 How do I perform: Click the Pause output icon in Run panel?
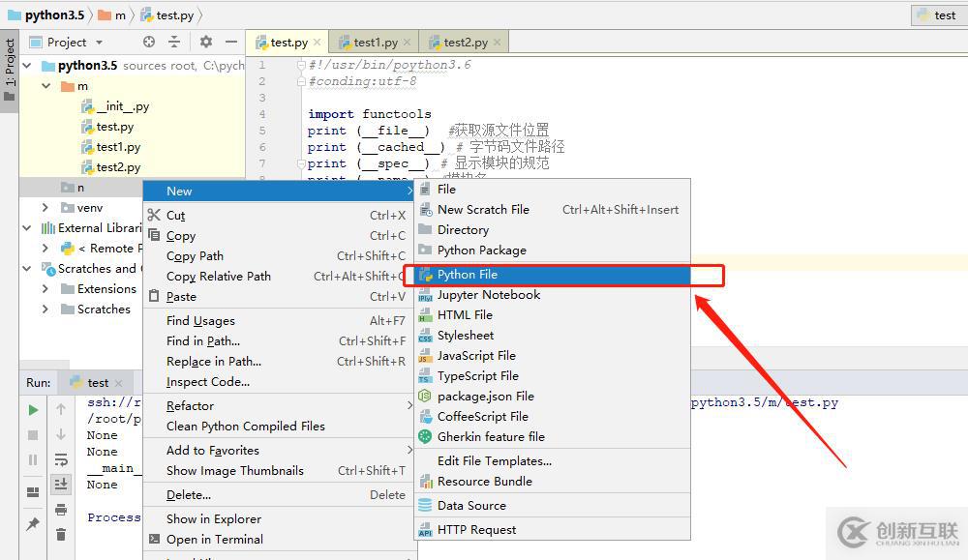pos(33,459)
